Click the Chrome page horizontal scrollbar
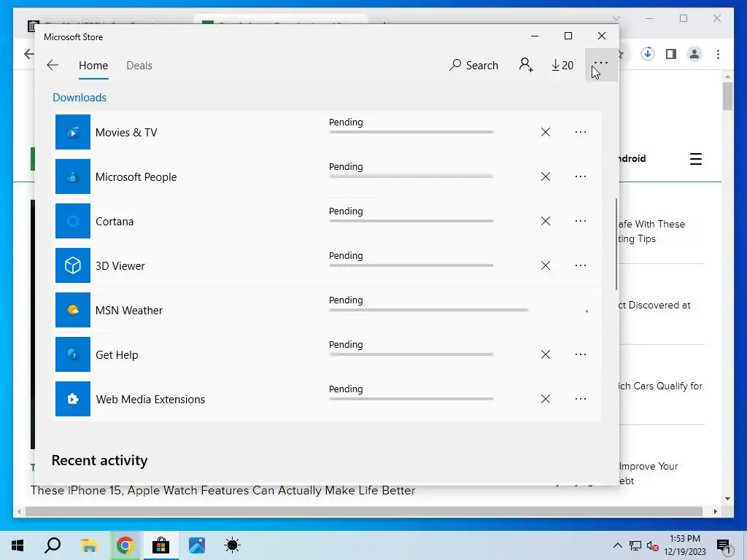Screen dimensions: 747x560 coord(364,511)
